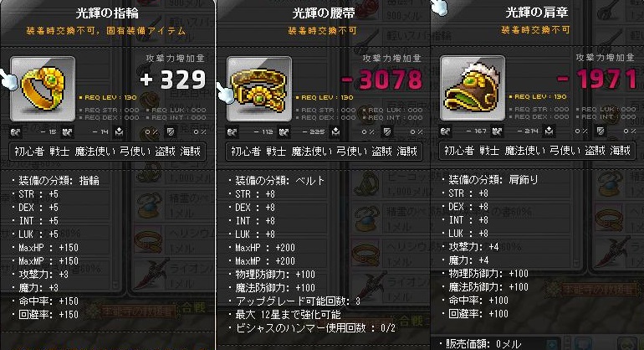This screenshot has width=644, height=350.
Task: Select the 光輝の腰帯 tooltip title
Action: (x=324, y=13)
